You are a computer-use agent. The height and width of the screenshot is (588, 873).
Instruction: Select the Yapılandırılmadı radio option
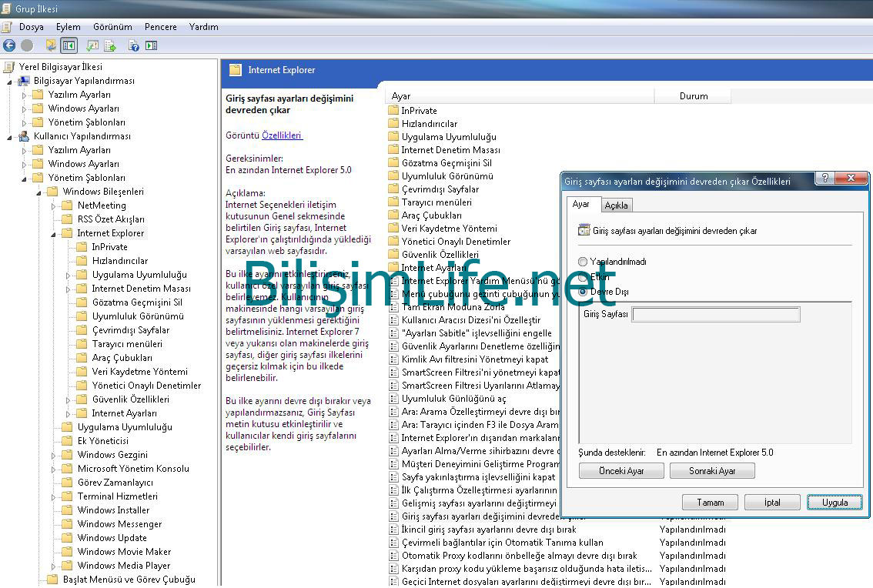click(x=582, y=262)
